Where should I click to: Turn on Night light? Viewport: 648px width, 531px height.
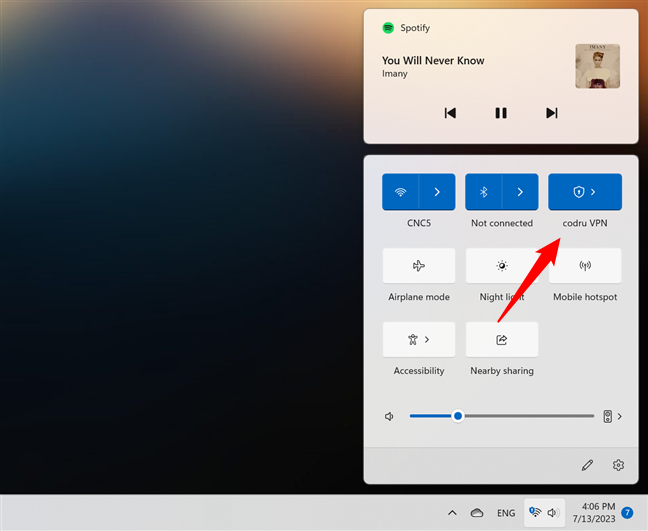click(502, 266)
